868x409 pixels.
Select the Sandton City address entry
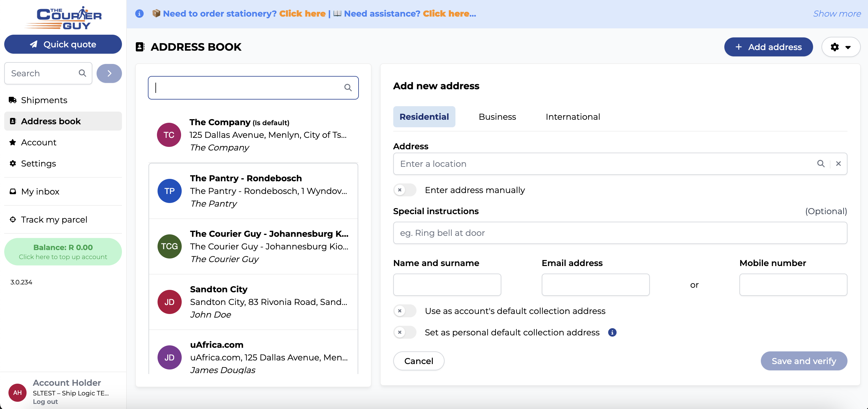click(254, 302)
